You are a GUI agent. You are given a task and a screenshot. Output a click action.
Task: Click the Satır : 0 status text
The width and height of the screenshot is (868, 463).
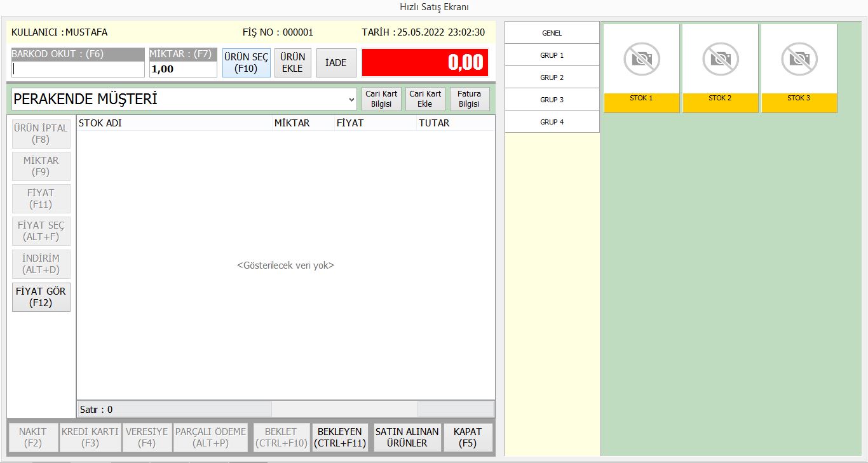pyautogui.click(x=96, y=410)
